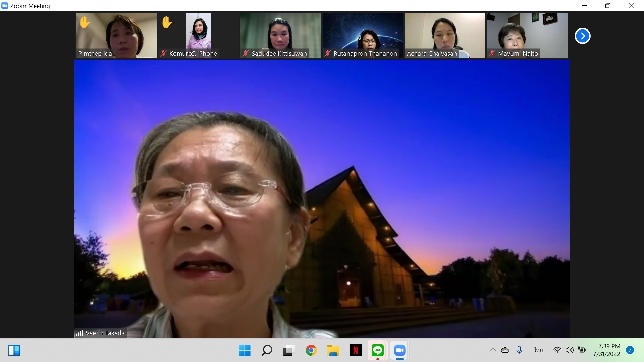Open the Task View button

click(289, 351)
